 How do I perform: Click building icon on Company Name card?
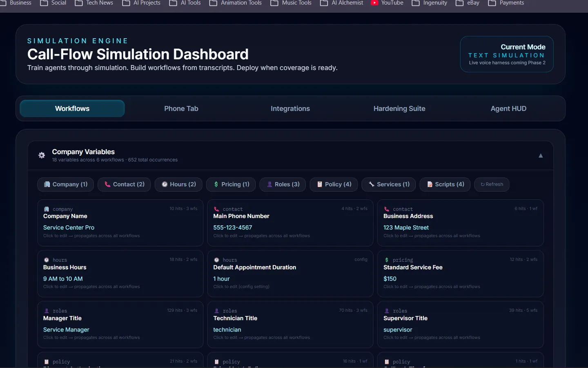click(x=47, y=209)
